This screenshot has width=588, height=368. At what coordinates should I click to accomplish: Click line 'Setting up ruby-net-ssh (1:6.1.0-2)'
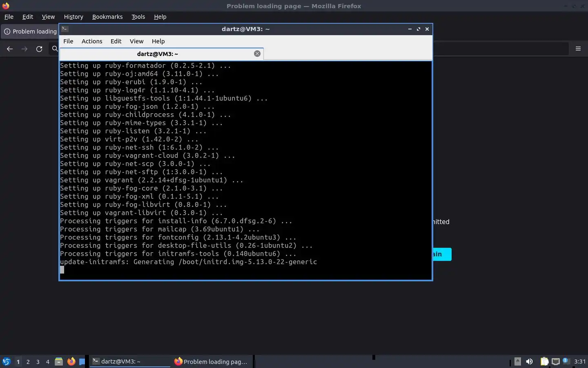coord(139,147)
